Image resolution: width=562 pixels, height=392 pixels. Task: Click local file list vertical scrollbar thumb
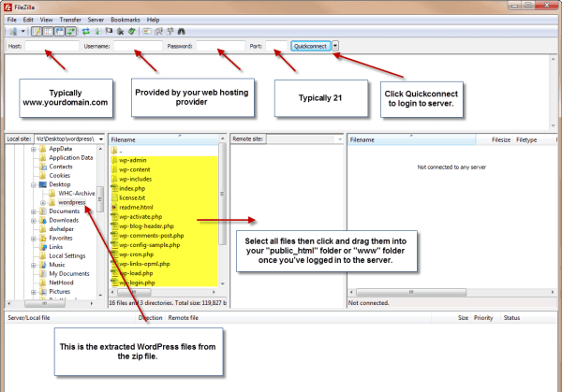pyautogui.click(x=222, y=194)
